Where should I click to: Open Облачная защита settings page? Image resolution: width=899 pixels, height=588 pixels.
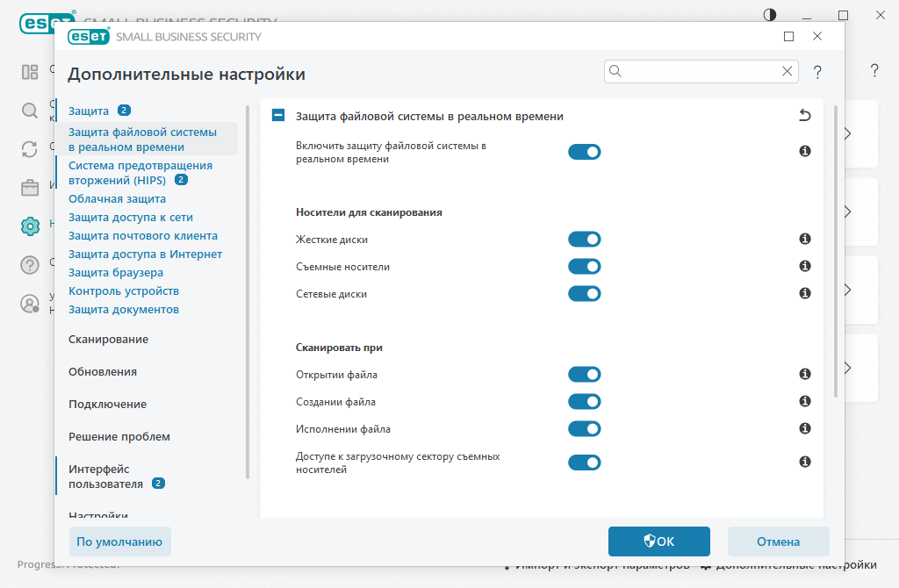[x=117, y=199]
